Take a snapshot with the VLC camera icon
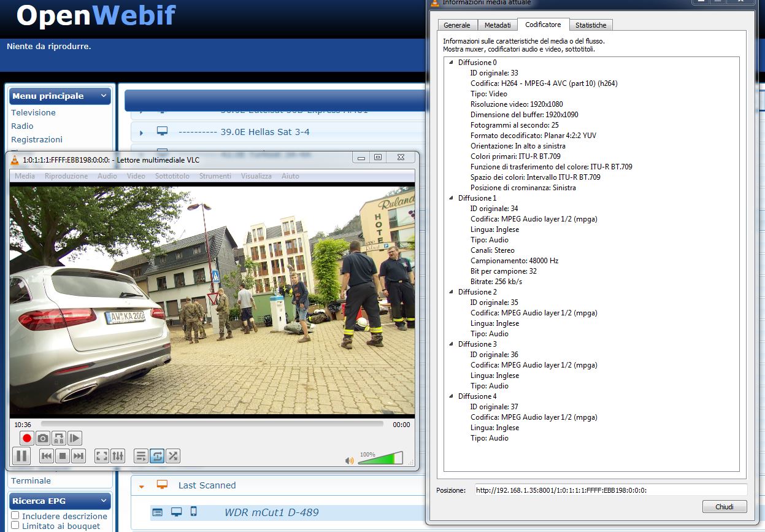Image resolution: width=765 pixels, height=532 pixels. click(42, 438)
